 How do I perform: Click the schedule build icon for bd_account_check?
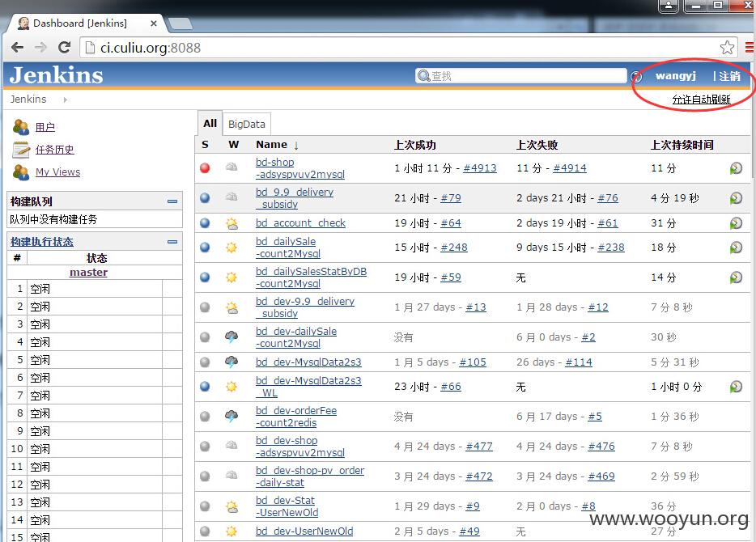click(736, 223)
